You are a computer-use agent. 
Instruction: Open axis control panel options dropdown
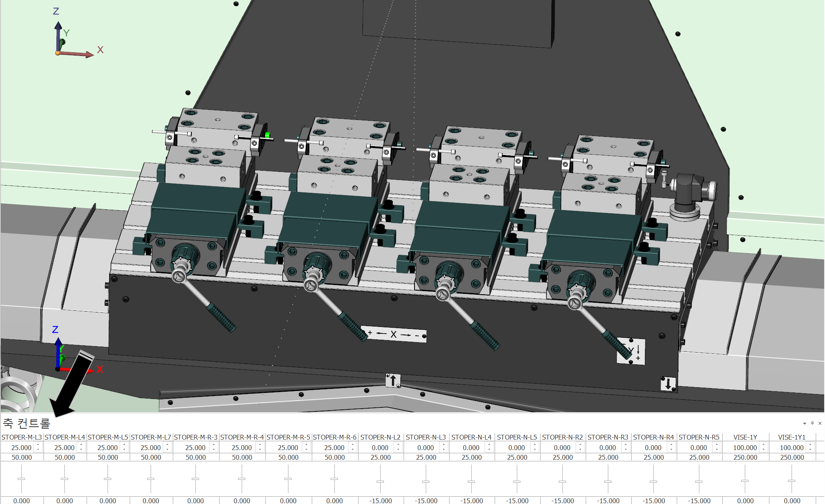pyautogui.click(x=804, y=423)
